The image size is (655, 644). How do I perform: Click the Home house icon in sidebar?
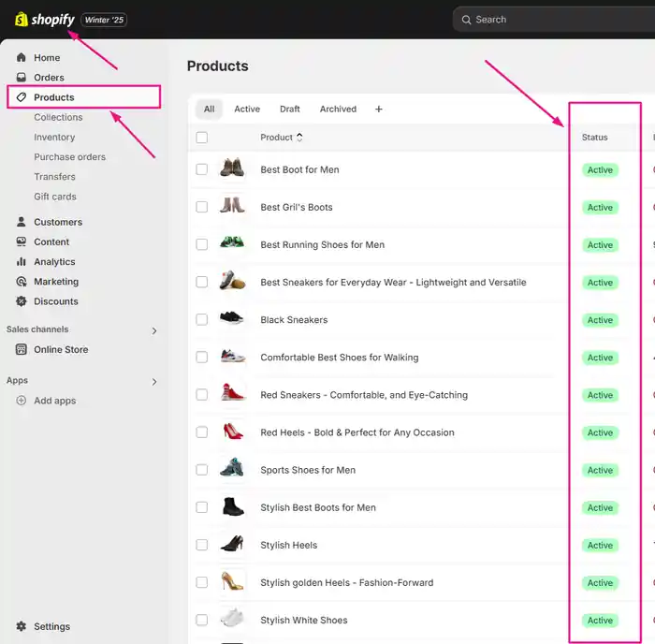[x=21, y=57]
